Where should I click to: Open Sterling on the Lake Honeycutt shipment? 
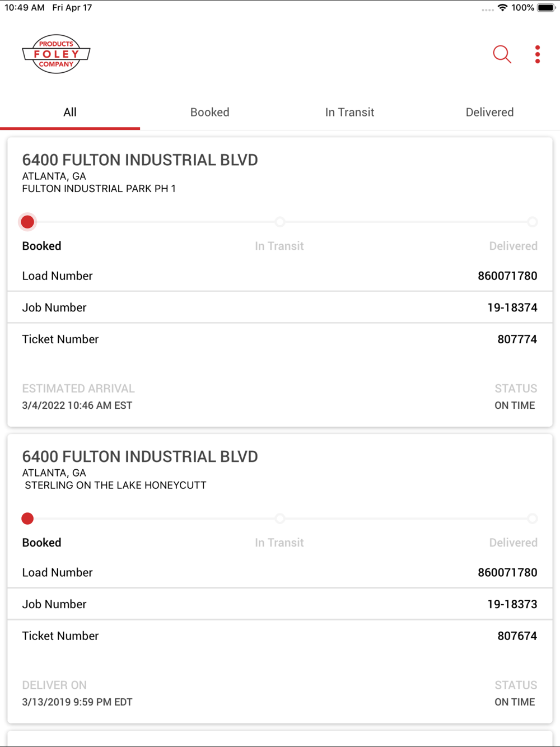[280, 578]
